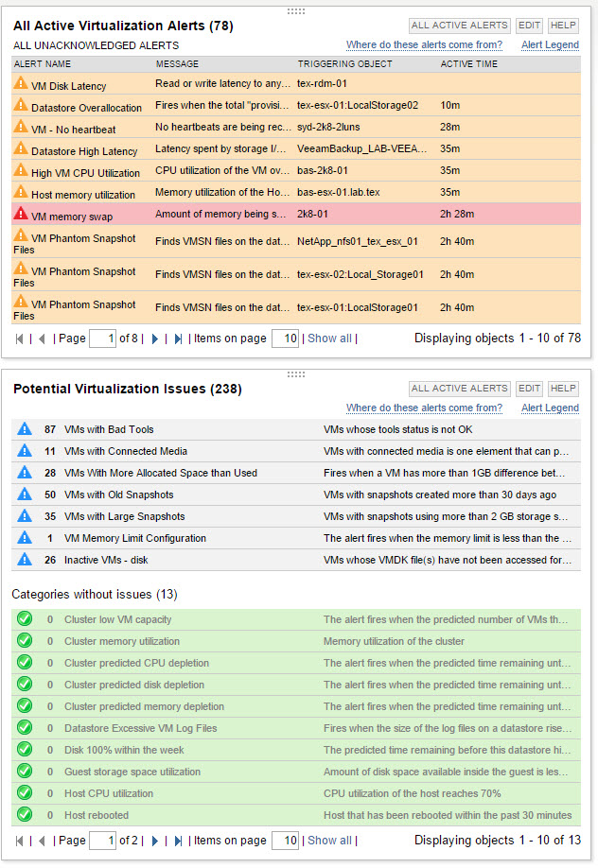Click the green check icon beside Cluster low VM capacity
598x868 pixels.
25,619
